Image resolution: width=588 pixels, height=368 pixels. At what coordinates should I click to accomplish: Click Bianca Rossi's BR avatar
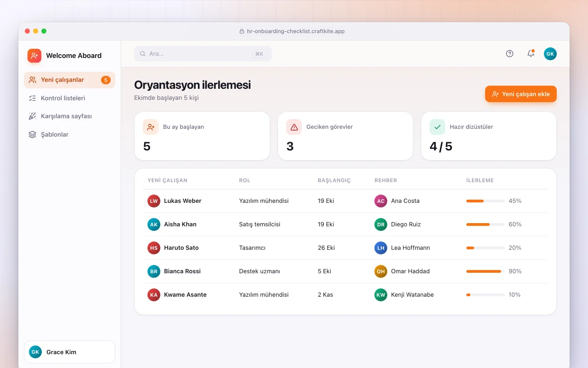(x=154, y=271)
